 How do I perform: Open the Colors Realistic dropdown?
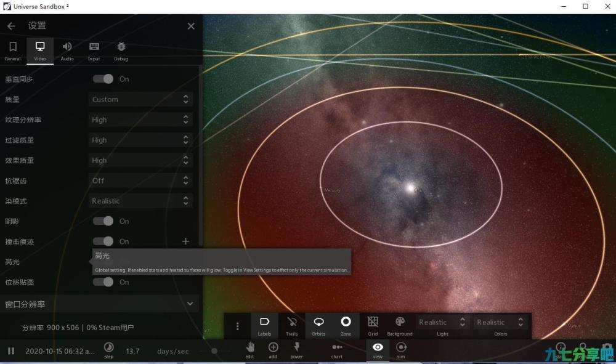pyautogui.click(x=500, y=322)
